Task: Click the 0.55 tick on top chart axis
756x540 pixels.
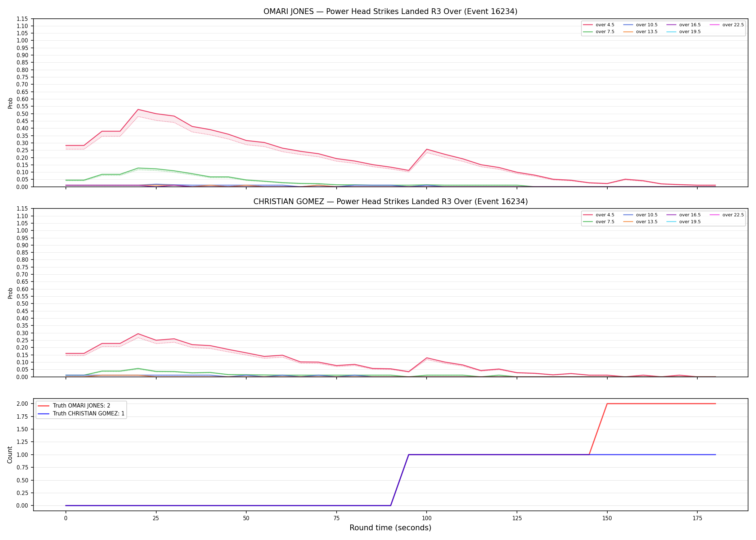Action: (22, 106)
